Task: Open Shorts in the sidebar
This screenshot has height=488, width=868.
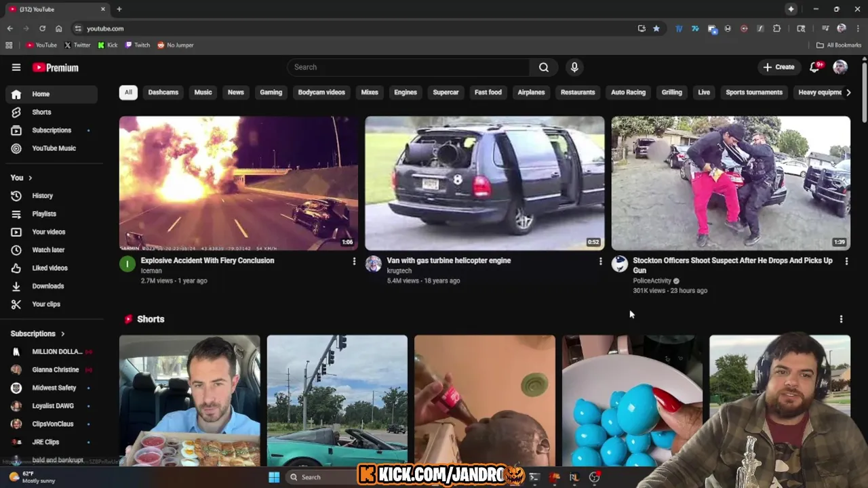Action: (x=52, y=112)
